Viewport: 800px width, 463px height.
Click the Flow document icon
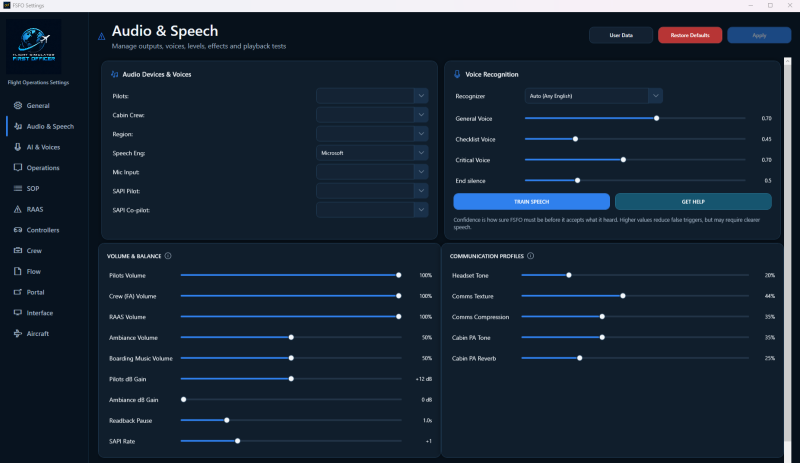click(x=18, y=271)
